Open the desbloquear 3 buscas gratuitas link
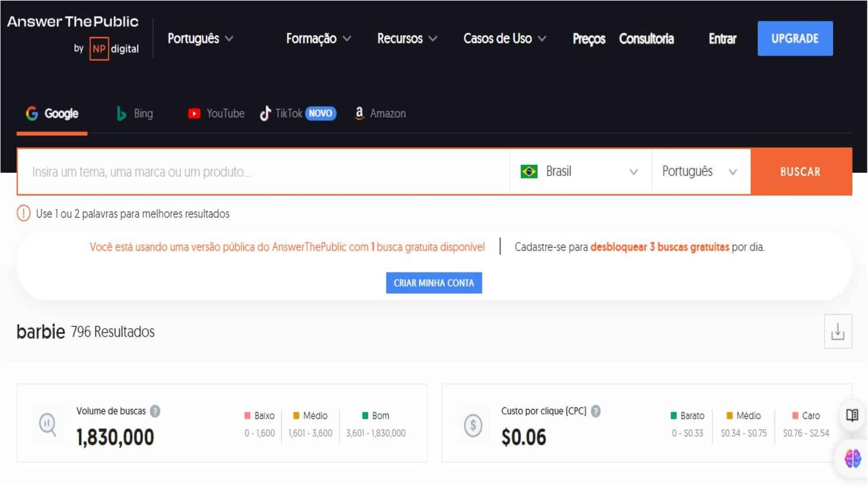The width and height of the screenshot is (868, 488). [659, 247]
